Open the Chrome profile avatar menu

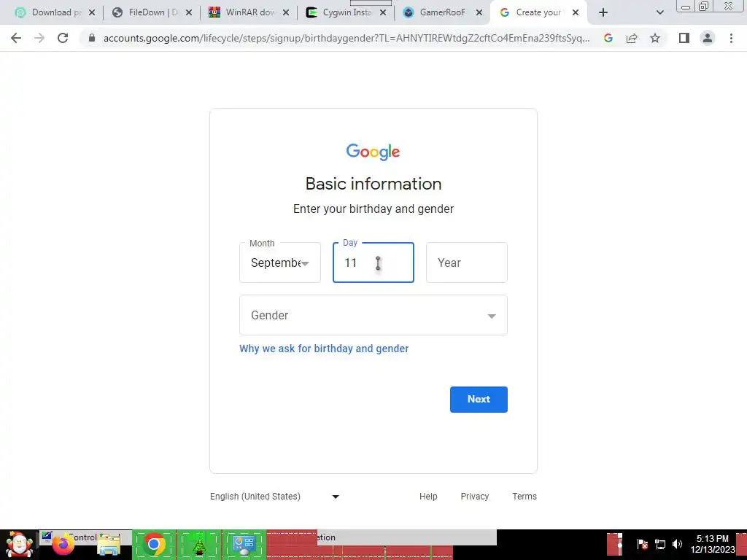(x=708, y=38)
